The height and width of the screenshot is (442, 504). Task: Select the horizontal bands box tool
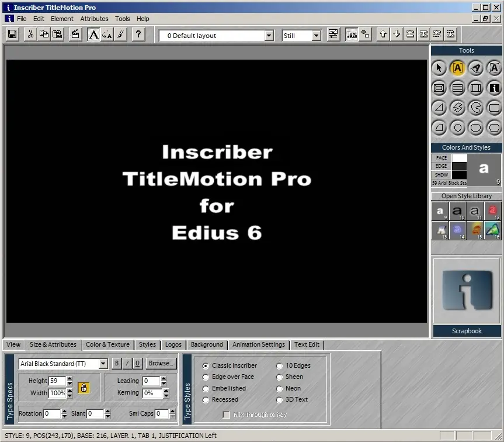pyautogui.click(x=458, y=88)
